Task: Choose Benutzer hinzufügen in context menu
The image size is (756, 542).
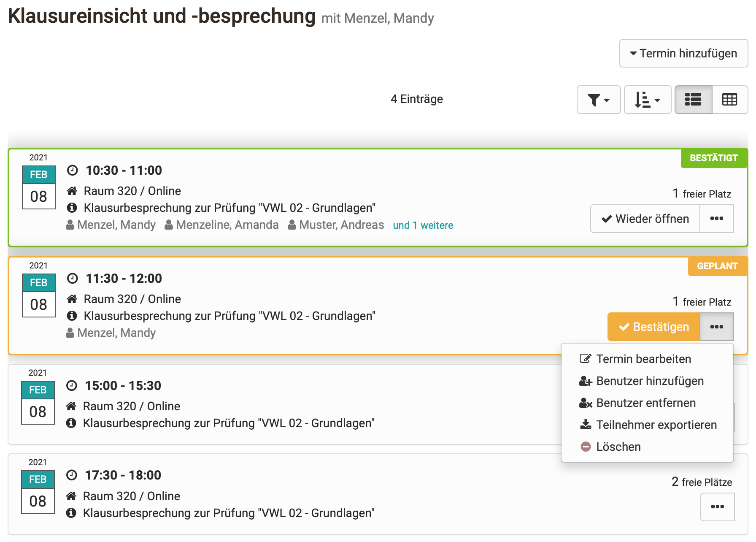Action: pyautogui.click(x=650, y=381)
